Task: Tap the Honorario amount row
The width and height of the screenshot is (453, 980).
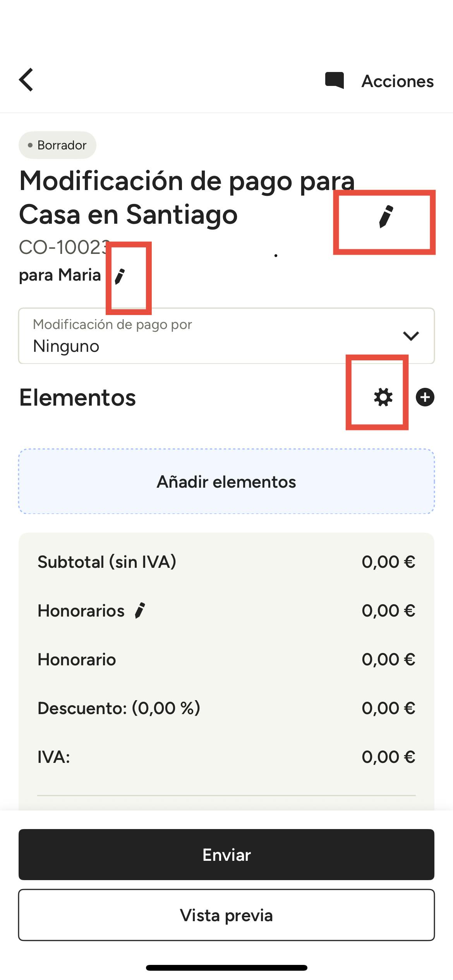Action: (x=226, y=659)
